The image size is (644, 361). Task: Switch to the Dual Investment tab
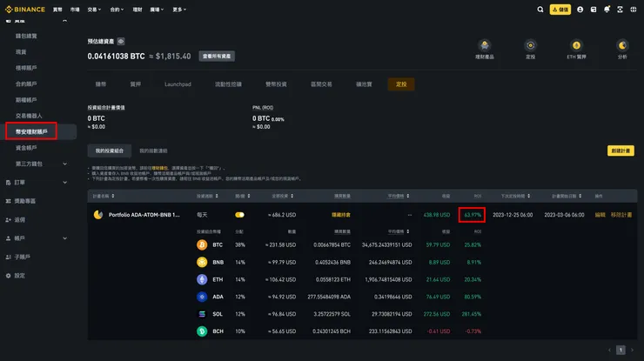click(x=276, y=84)
